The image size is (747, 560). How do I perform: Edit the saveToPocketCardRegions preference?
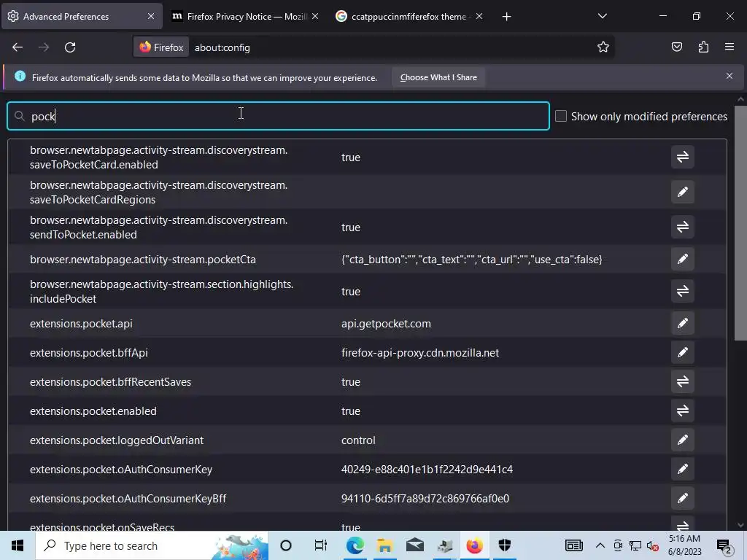(682, 192)
